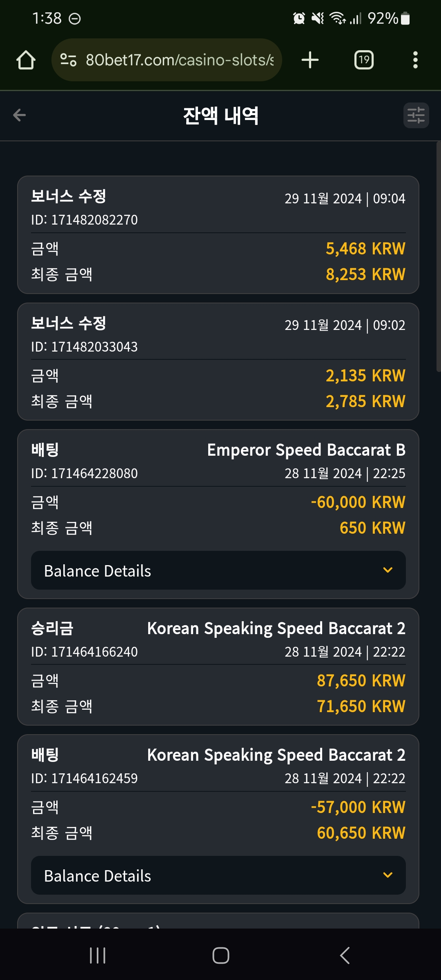Tap the browser home icon
The width and height of the screenshot is (441, 980).
26,60
